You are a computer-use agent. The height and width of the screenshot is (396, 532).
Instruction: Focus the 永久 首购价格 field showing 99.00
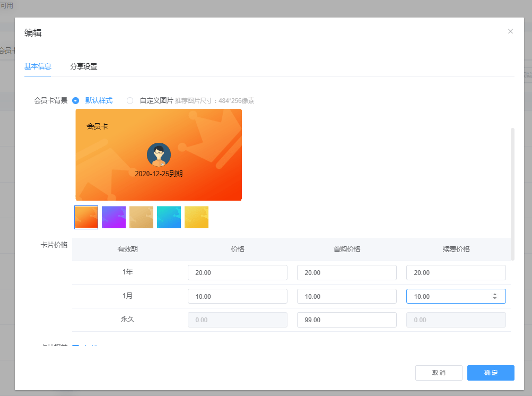(x=346, y=320)
